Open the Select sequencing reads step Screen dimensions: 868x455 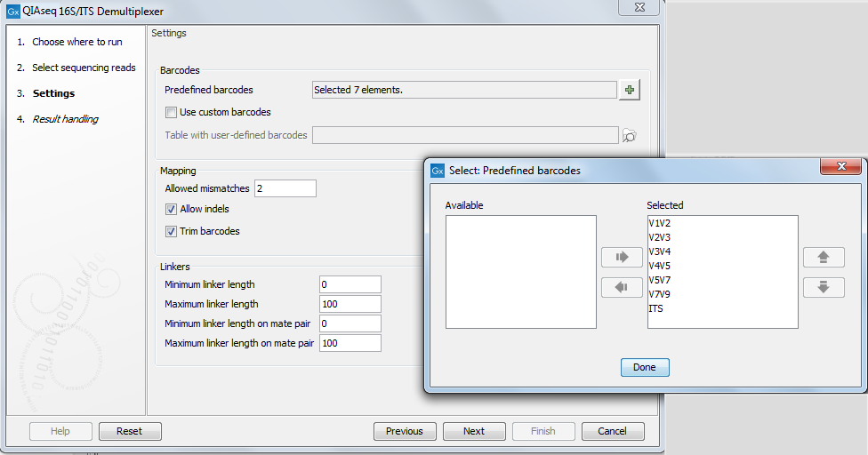click(84, 68)
